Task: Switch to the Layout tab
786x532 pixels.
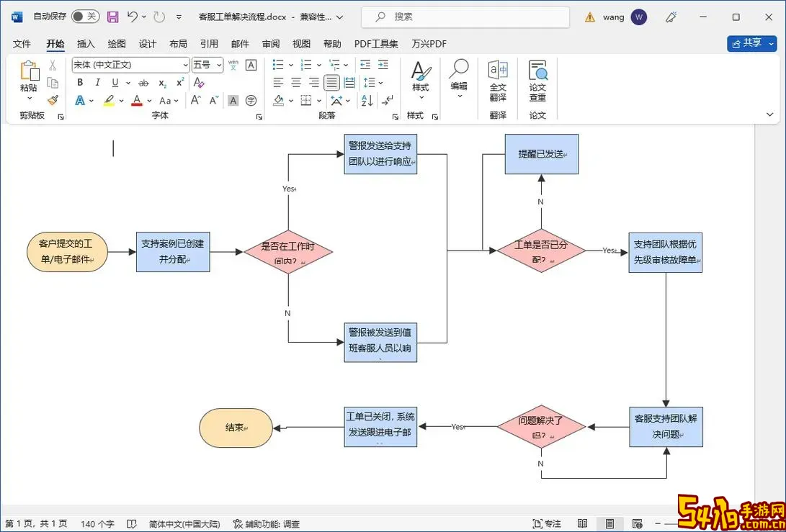Action: 178,44
